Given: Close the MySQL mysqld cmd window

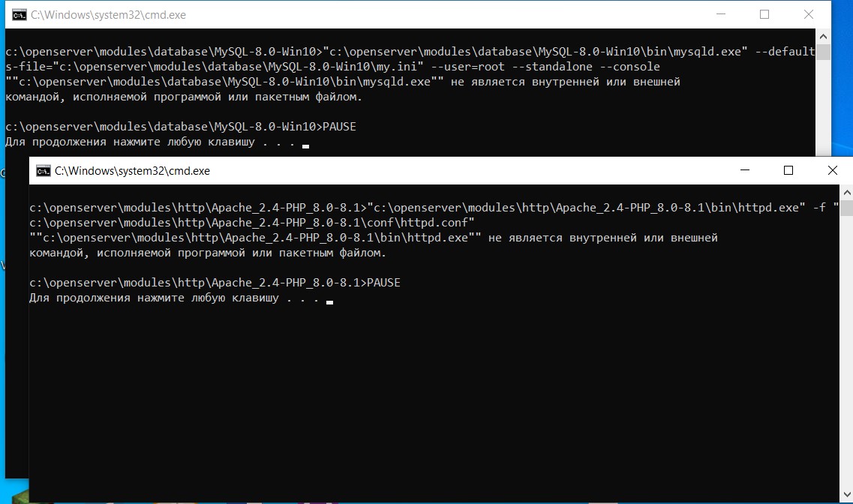Looking at the screenshot, I should [x=809, y=15].
